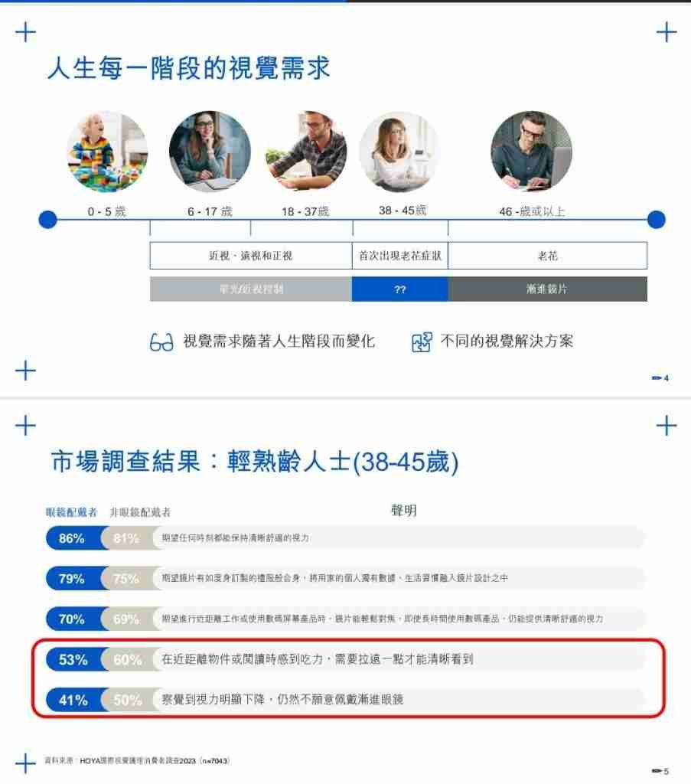Click the beige 75% pill
The height and width of the screenshot is (784, 691).
pyautogui.click(x=127, y=579)
